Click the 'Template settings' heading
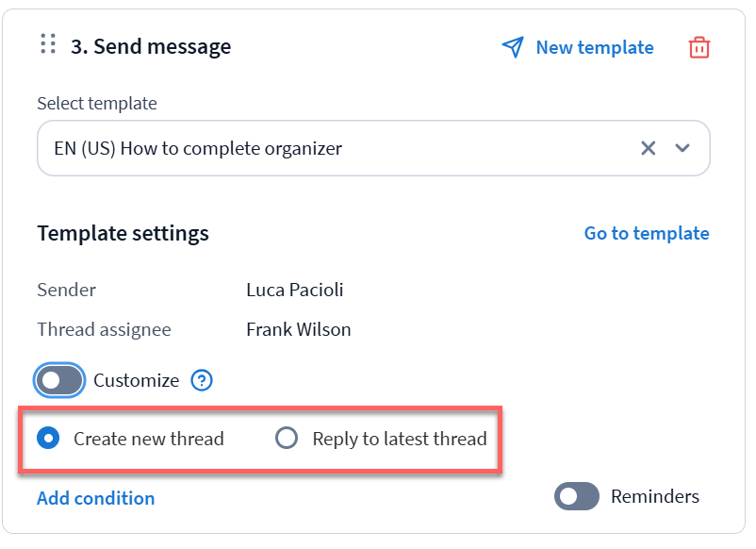The width and height of the screenshot is (756, 549). [123, 233]
